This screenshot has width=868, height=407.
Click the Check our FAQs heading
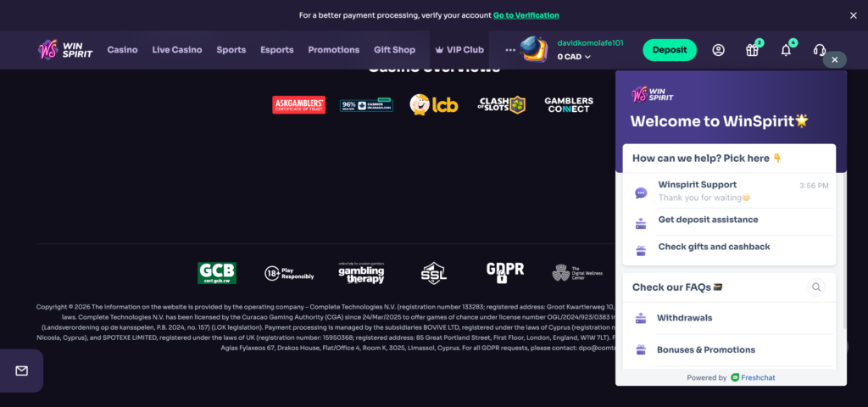tap(677, 287)
